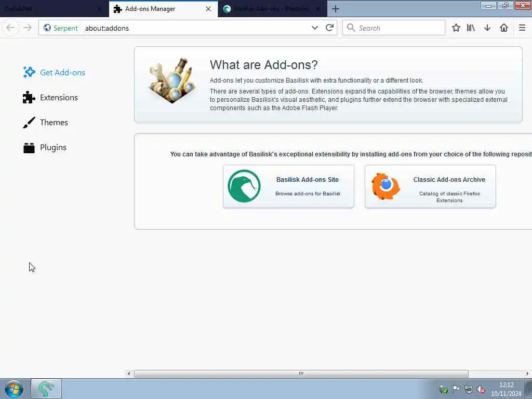Screen dimensions: 532x399
Task: Click the Extensions puzzle piece icon
Action: coord(29,97)
